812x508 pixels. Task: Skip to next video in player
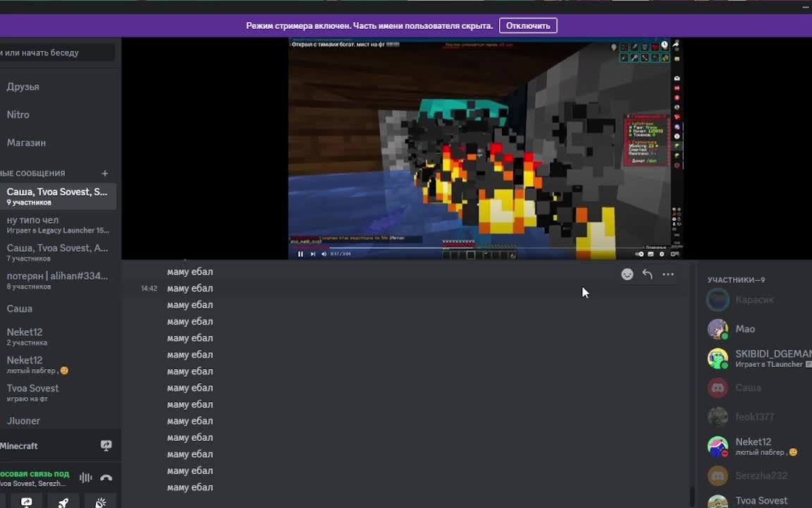(313, 254)
